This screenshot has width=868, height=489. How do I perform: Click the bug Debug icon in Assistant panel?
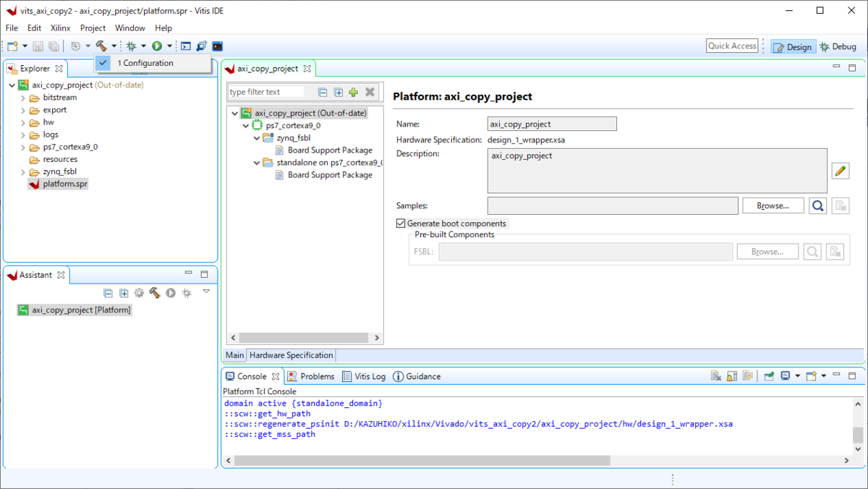pyautogui.click(x=187, y=293)
